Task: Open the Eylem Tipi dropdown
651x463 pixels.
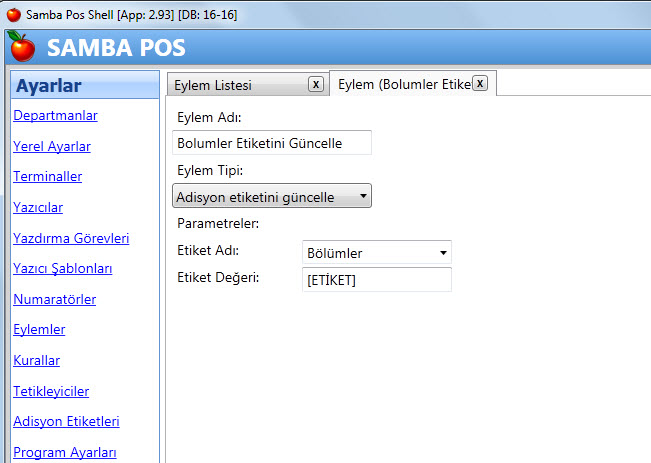Action: (272, 196)
